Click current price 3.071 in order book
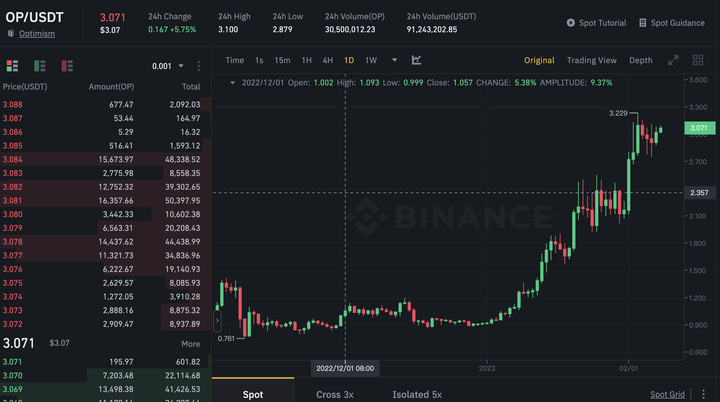 [x=19, y=343]
